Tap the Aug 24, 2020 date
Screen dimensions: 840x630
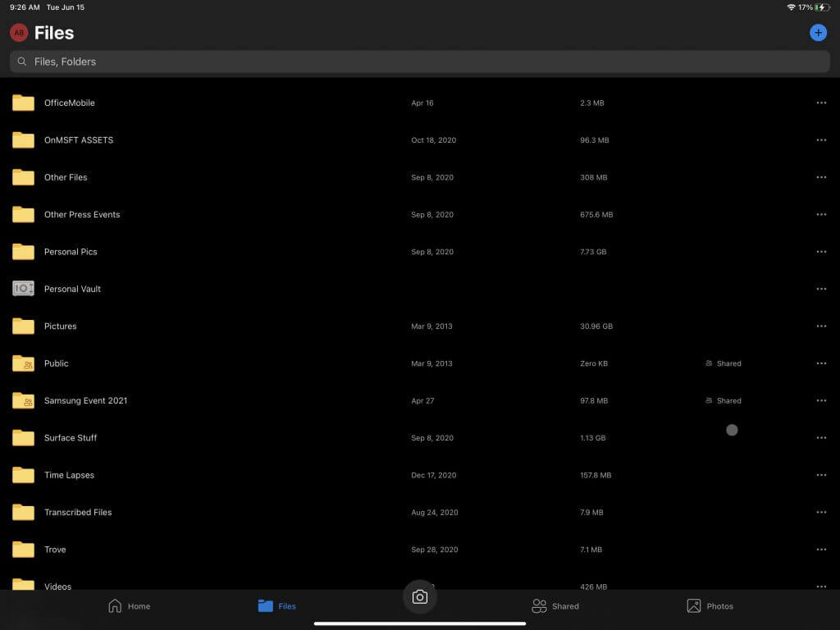tap(435, 512)
